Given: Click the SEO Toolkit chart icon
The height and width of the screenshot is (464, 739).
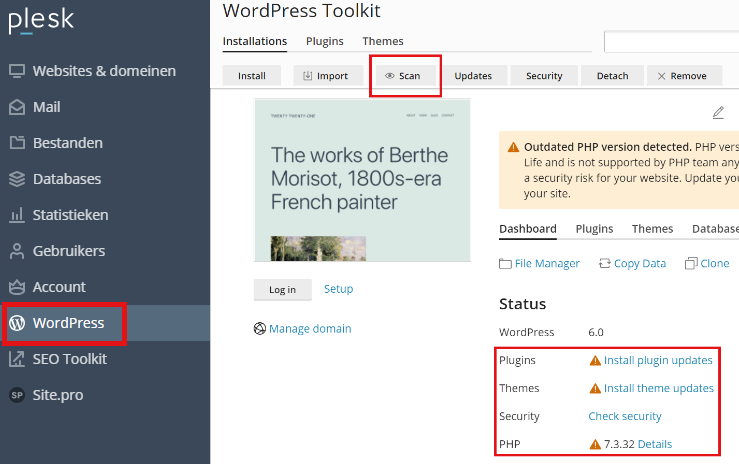Looking at the screenshot, I should point(17,359).
